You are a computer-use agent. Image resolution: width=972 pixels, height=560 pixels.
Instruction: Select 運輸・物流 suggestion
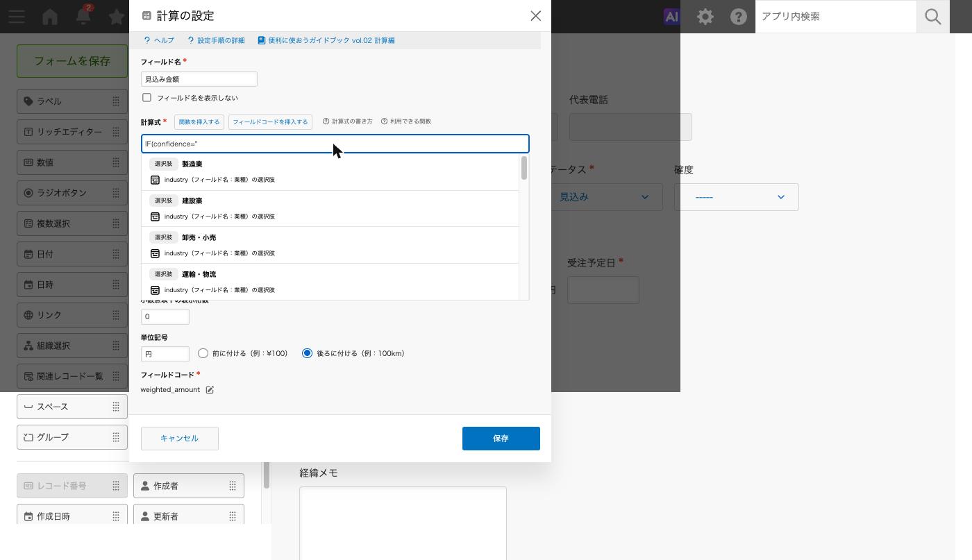(x=330, y=282)
